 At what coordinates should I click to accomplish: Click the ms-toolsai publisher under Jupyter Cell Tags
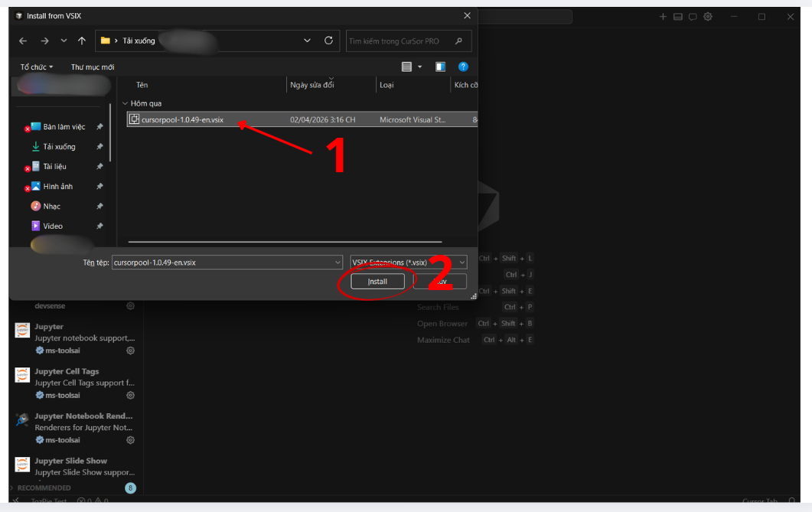62,395
